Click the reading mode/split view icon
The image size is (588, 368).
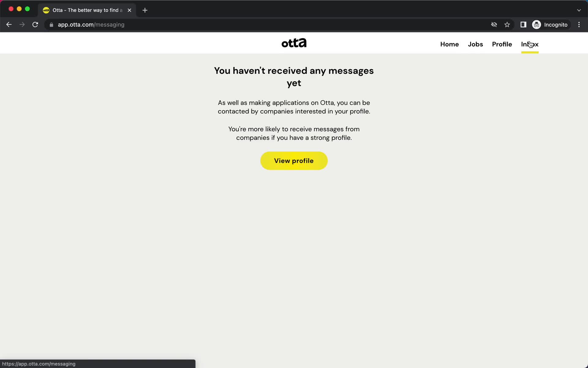click(x=523, y=25)
